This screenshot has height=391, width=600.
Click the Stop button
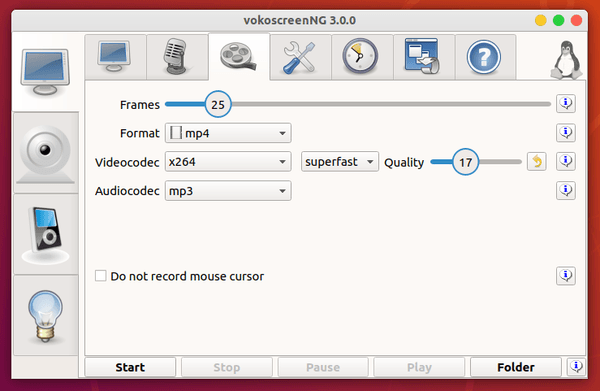[227, 367]
